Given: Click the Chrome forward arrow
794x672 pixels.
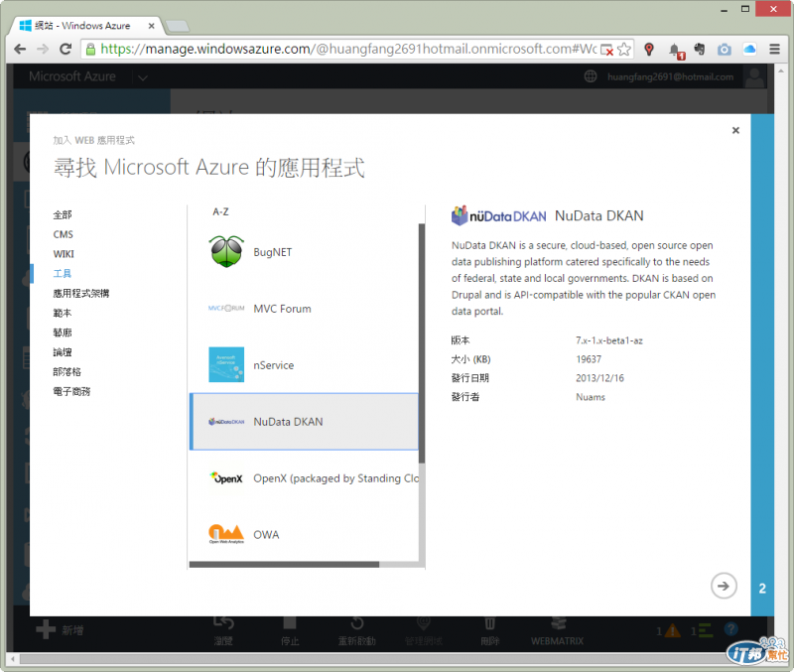Looking at the screenshot, I should coord(43,49).
